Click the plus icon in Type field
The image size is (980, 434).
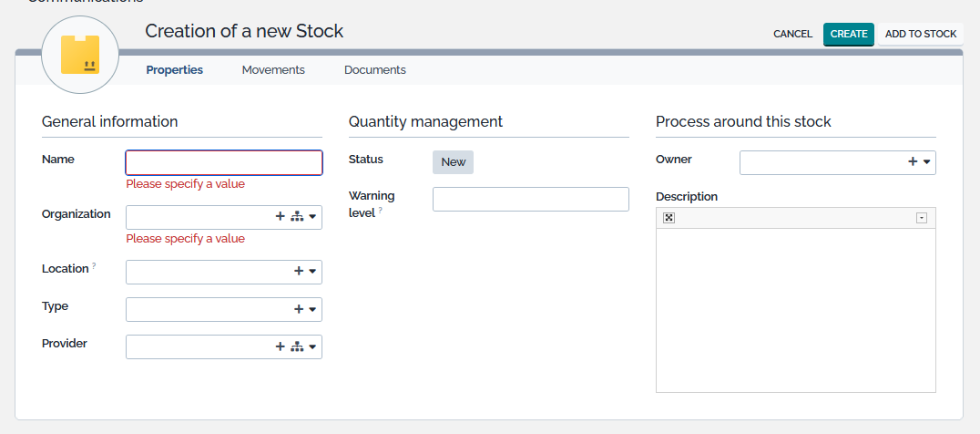298,309
